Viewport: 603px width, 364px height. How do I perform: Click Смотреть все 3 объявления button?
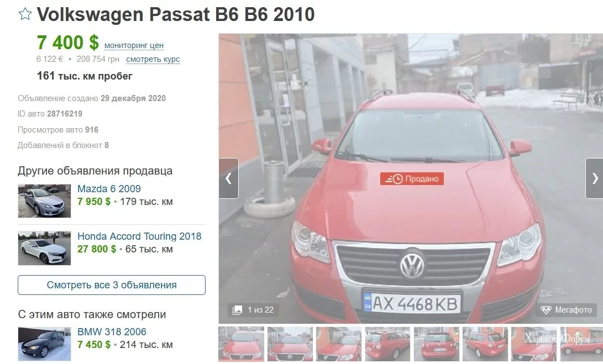click(112, 285)
